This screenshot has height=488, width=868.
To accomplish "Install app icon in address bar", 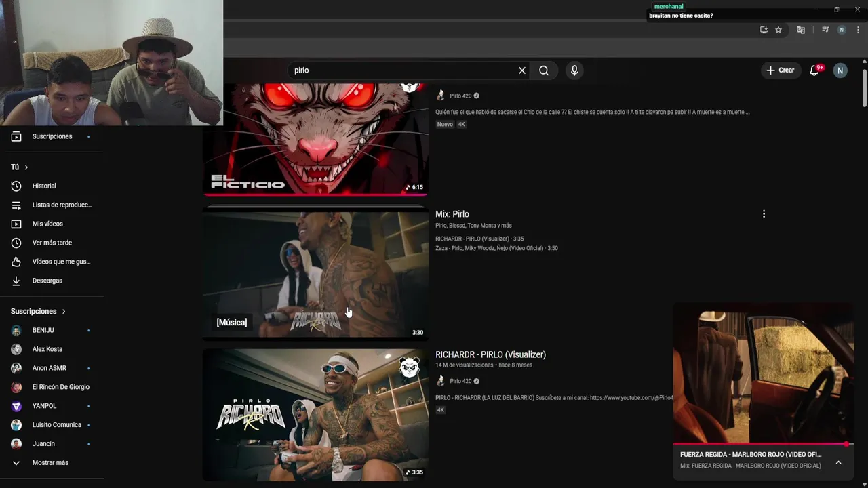I will click(764, 30).
